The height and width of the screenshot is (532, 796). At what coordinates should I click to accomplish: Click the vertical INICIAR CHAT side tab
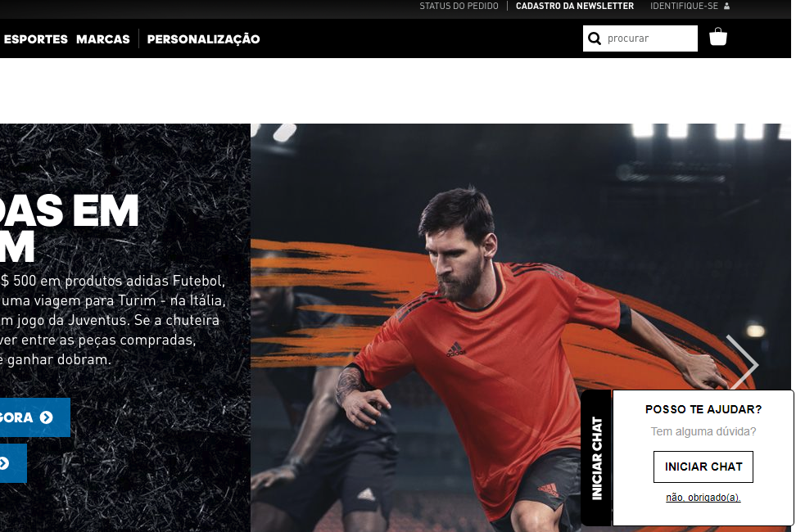click(x=596, y=458)
